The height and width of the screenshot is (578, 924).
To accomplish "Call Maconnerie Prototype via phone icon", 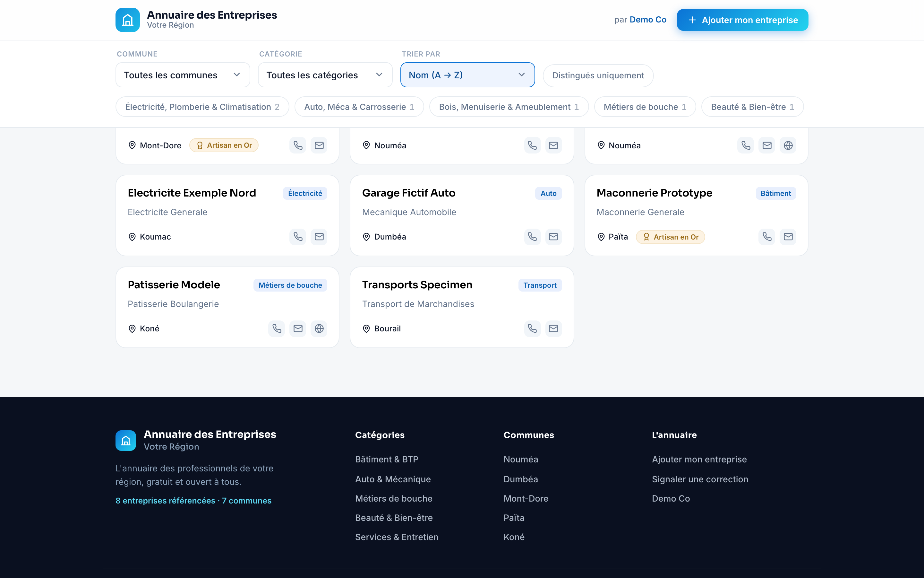I will pos(767,237).
